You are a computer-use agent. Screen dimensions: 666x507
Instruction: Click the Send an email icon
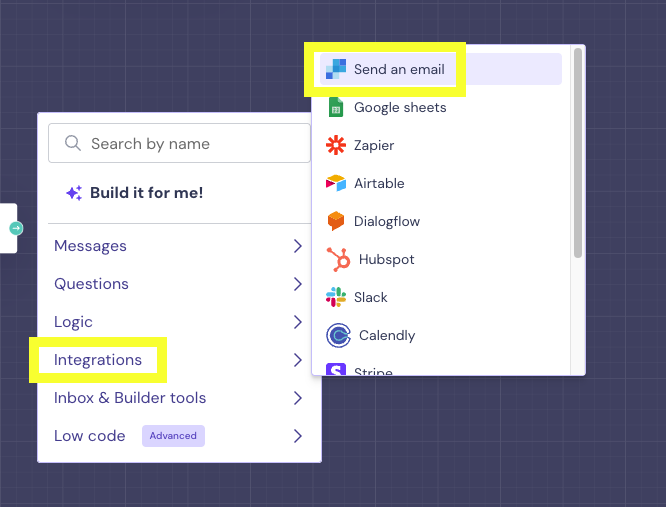click(x=336, y=69)
